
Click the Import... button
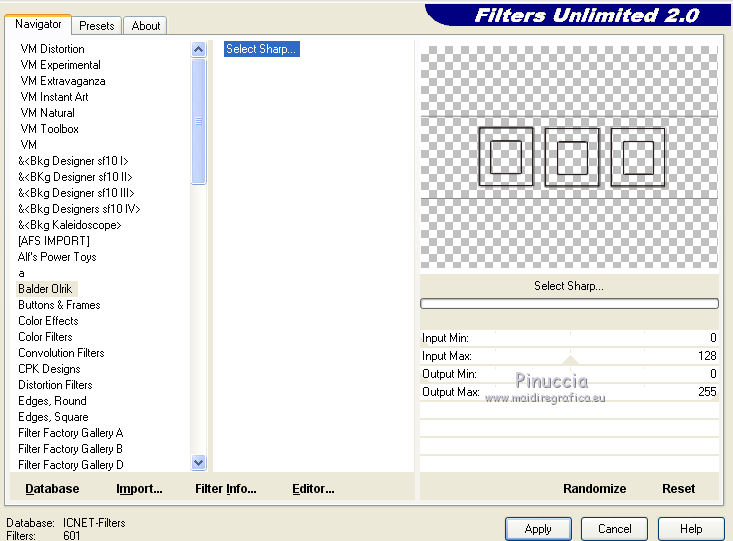pos(139,489)
